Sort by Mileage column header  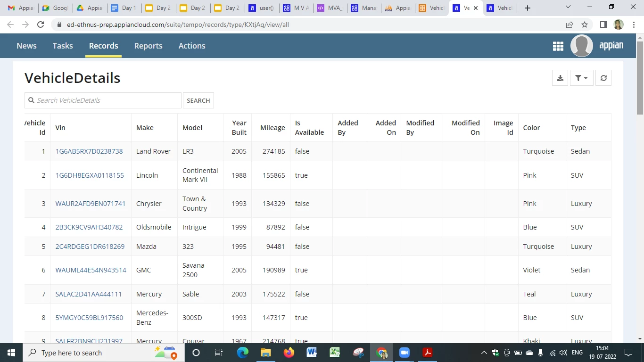tap(272, 128)
